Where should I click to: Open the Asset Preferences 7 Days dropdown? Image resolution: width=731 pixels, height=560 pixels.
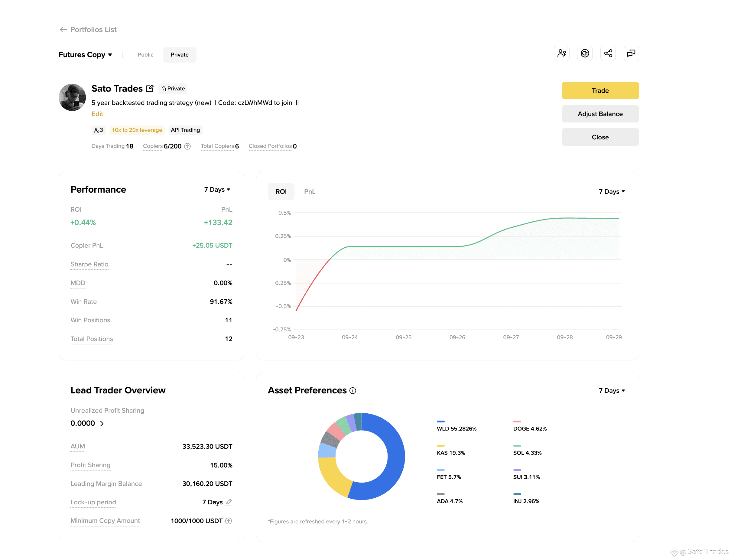pyautogui.click(x=612, y=391)
